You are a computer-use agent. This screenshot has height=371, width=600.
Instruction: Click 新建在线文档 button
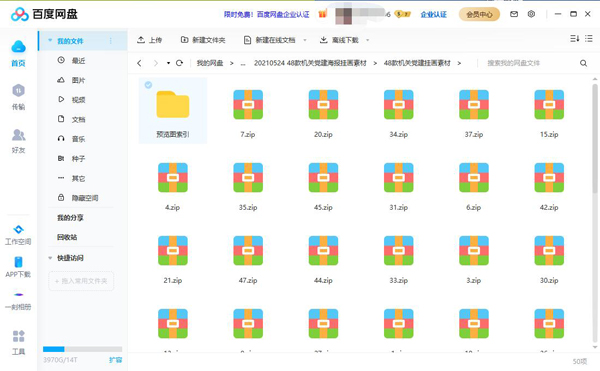270,40
